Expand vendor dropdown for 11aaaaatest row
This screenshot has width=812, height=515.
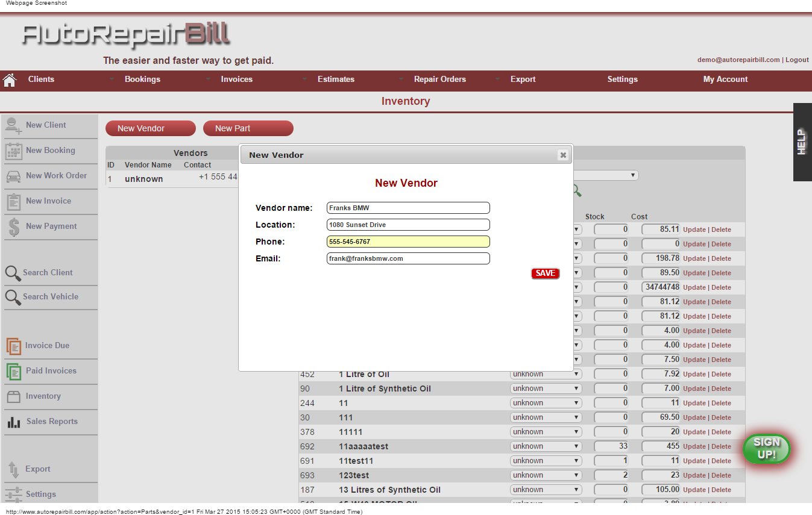[546, 446]
